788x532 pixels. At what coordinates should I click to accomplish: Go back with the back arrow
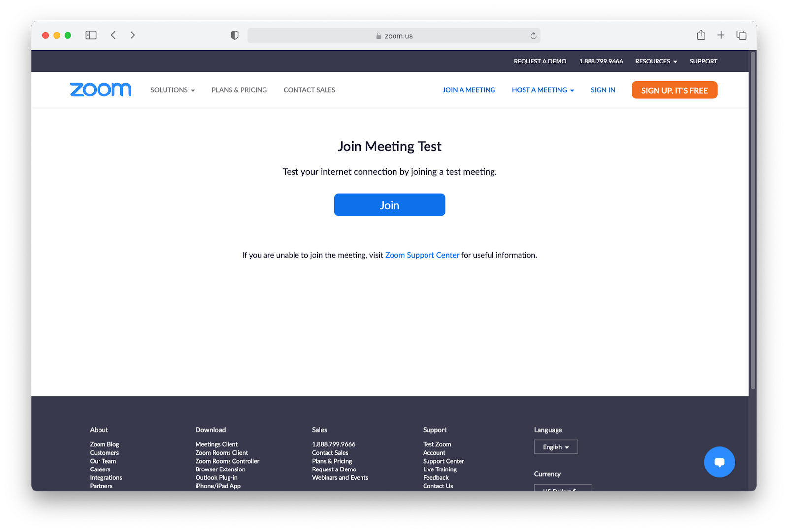113,35
